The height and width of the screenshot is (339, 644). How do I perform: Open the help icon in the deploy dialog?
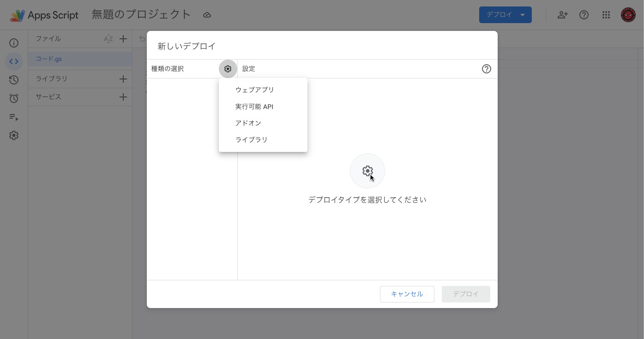tap(486, 69)
